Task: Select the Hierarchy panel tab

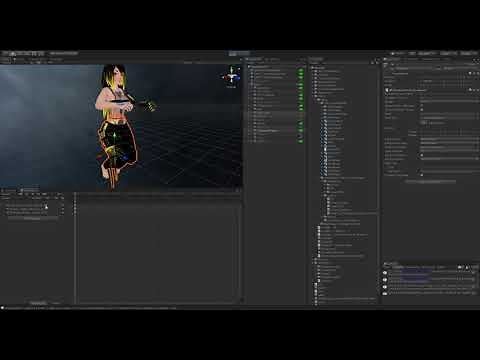Action: [254, 59]
